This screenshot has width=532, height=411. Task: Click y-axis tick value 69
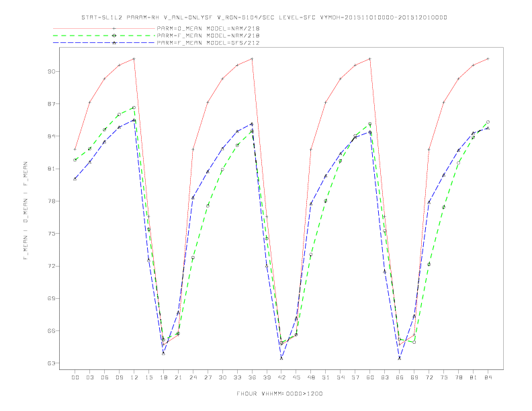[52, 298]
